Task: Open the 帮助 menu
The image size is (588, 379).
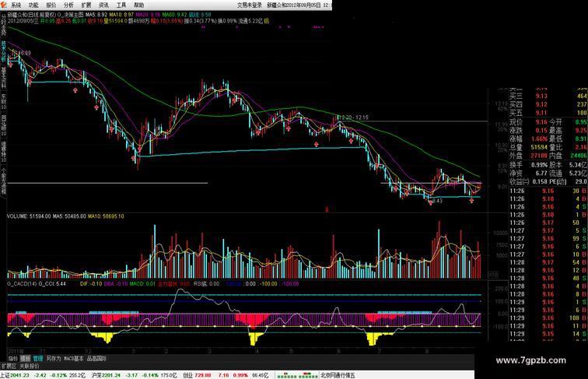Action: (x=138, y=5)
